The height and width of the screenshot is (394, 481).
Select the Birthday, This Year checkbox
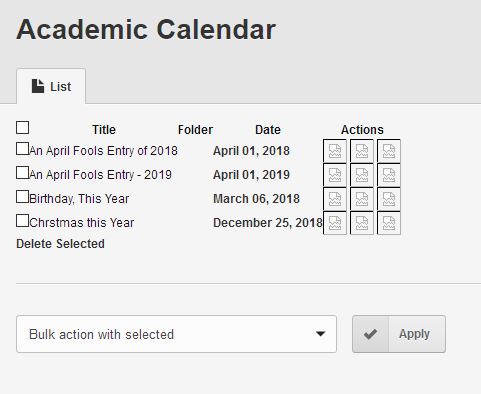pyautogui.click(x=22, y=197)
